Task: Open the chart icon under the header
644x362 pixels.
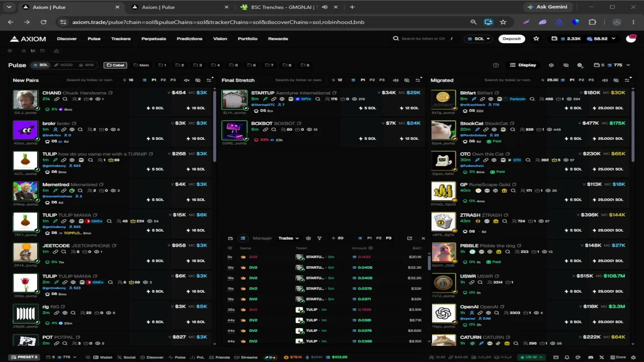Action: [x=33, y=51]
